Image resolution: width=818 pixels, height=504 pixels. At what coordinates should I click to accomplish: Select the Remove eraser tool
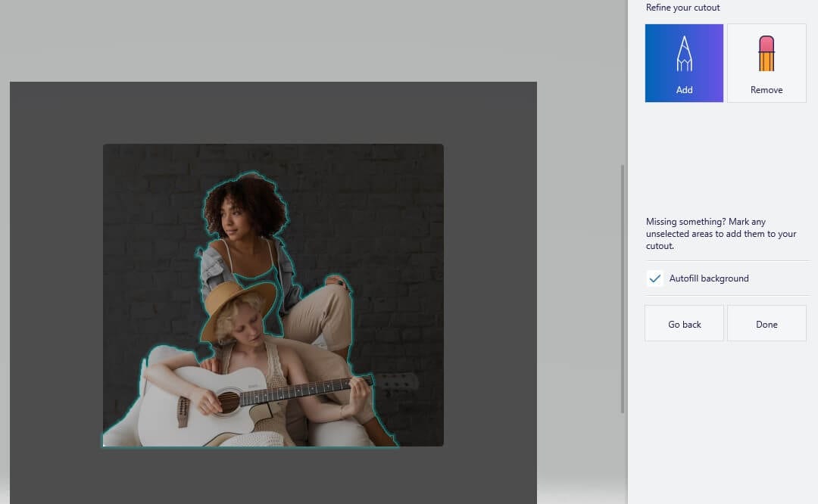click(x=766, y=63)
